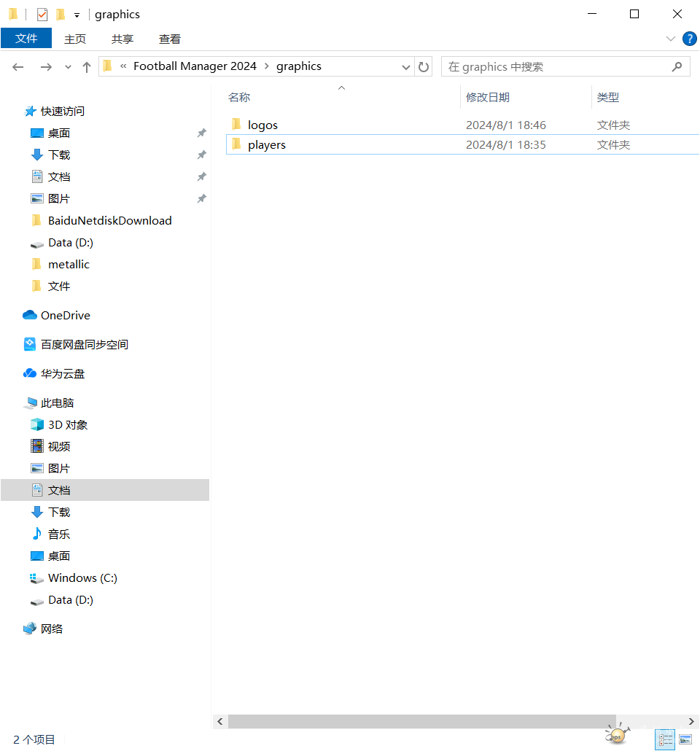Select 快速访问 in the navigation pane

tap(62, 111)
